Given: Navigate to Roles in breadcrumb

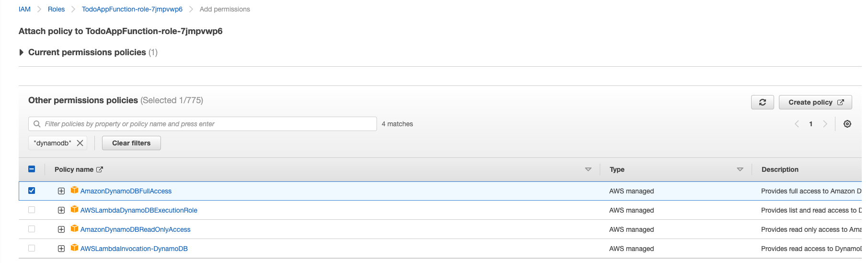Looking at the screenshot, I should (56, 9).
